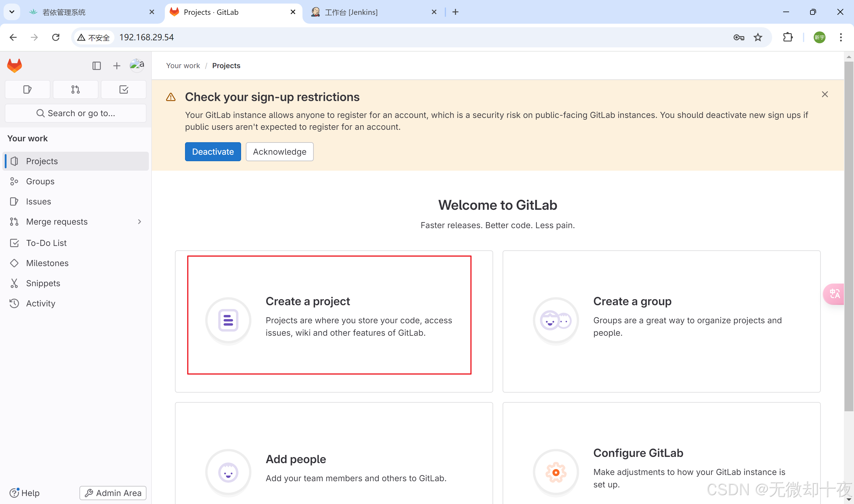Select Groups in the sidebar
This screenshot has height=504, width=854.
[40, 181]
